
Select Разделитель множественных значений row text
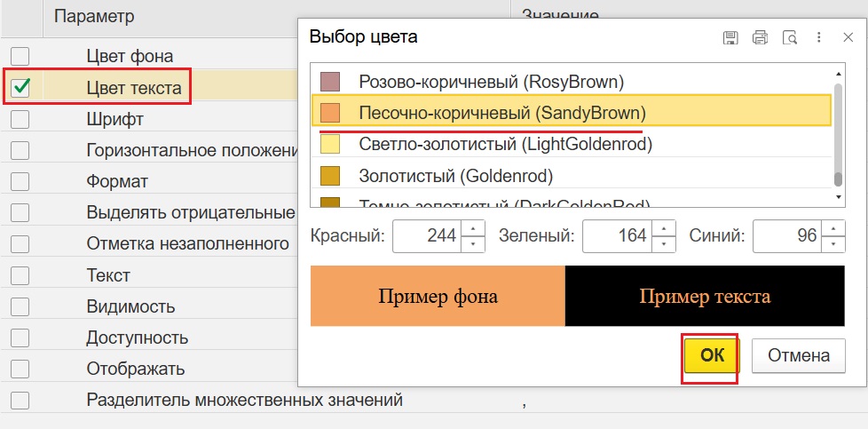pos(245,400)
